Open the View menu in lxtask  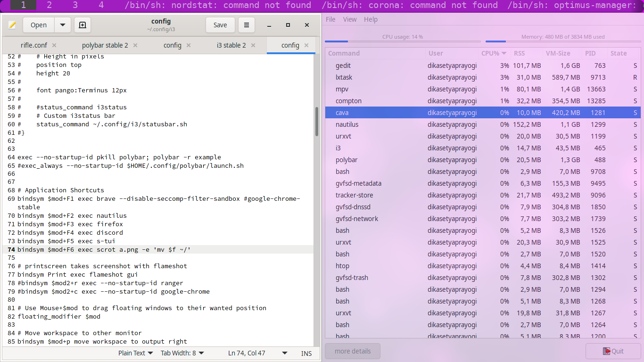click(350, 19)
